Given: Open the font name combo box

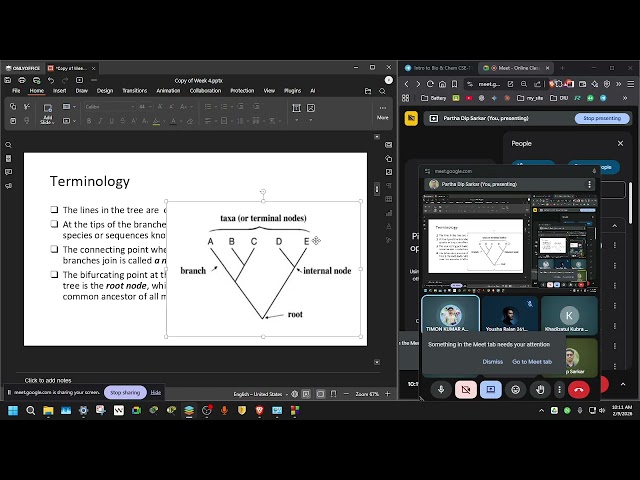Looking at the screenshot, I should 110,107.
